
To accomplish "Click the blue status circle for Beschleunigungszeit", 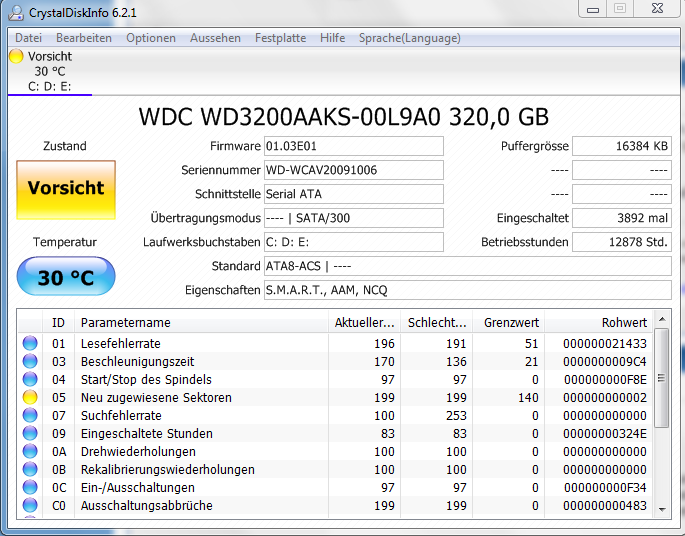I will pyautogui.click(x=30, y=361).
